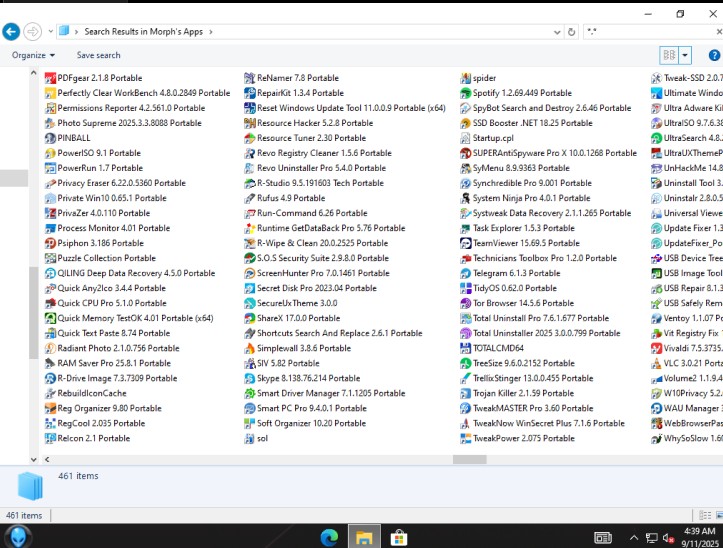Screen dimensions: 723x548
Task: Show hidden tray icons chevron
Action: (634, 537)
